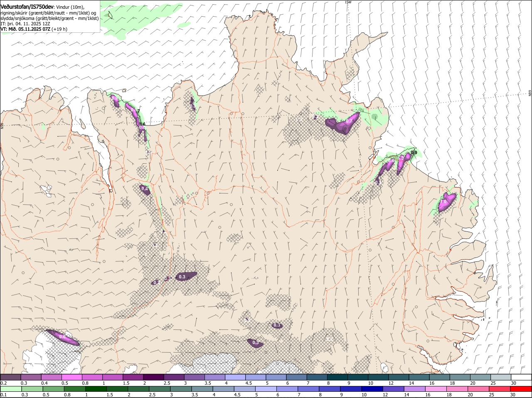Click the 1.0 value inside the eastern purple patch
The height and width of the screenshot is (398, 532).
click(443, 202)
